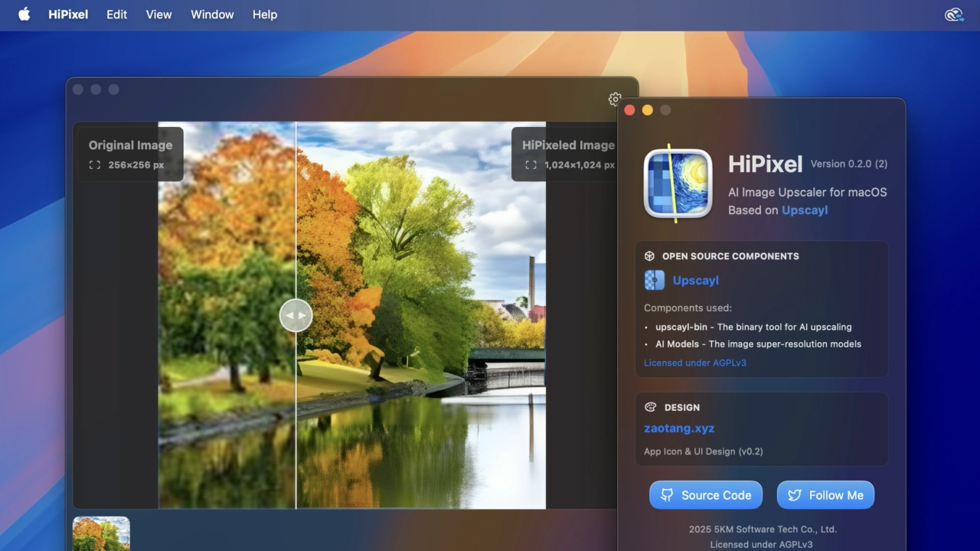The width and height of the screenshot is (980, 551).
Task: Open the Apple menu
Action: coord(24,15)
